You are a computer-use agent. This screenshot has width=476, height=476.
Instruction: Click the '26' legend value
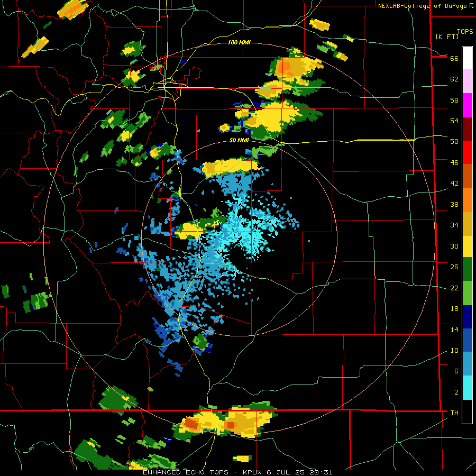click(x=454, y=267)
